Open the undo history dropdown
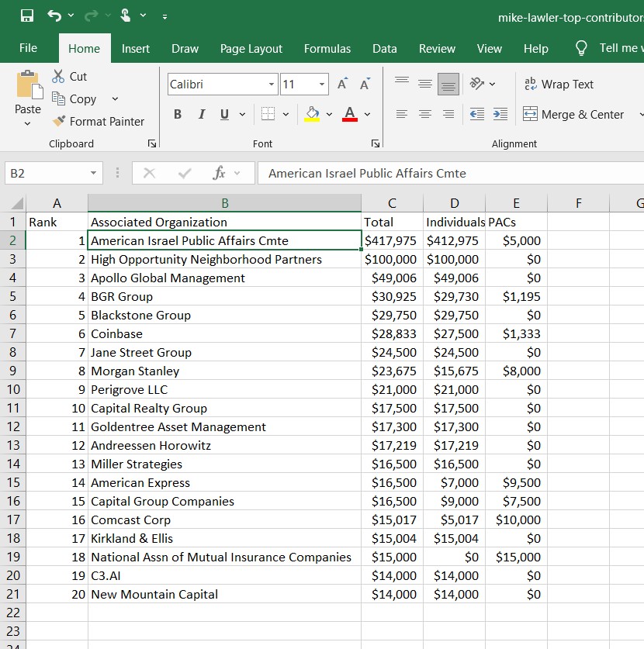 tap(71, 16)
